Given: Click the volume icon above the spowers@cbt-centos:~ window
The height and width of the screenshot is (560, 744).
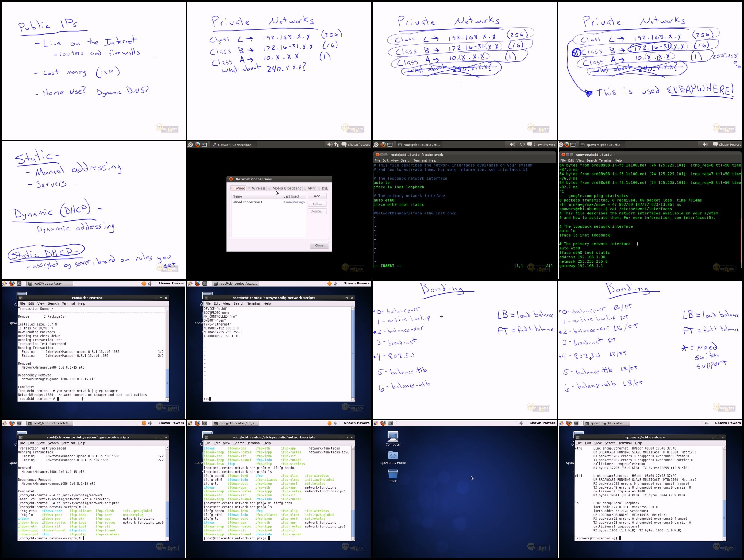Looking at the screenshot, I should pos(707,423).
